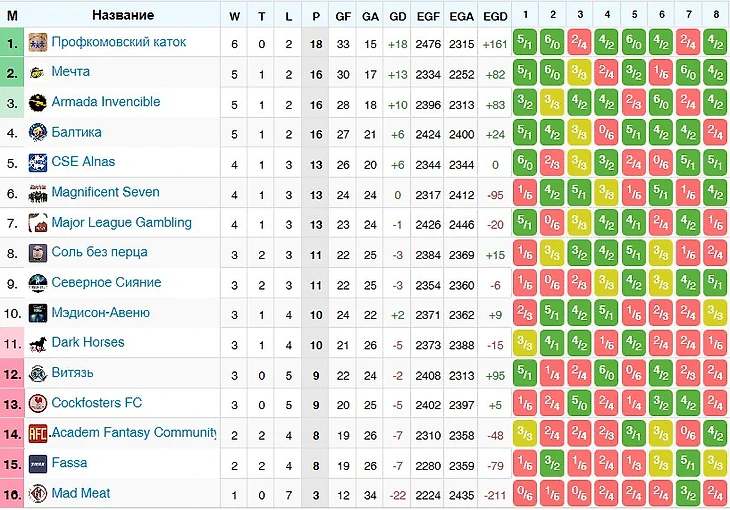Sort table by the P points column

316,15
